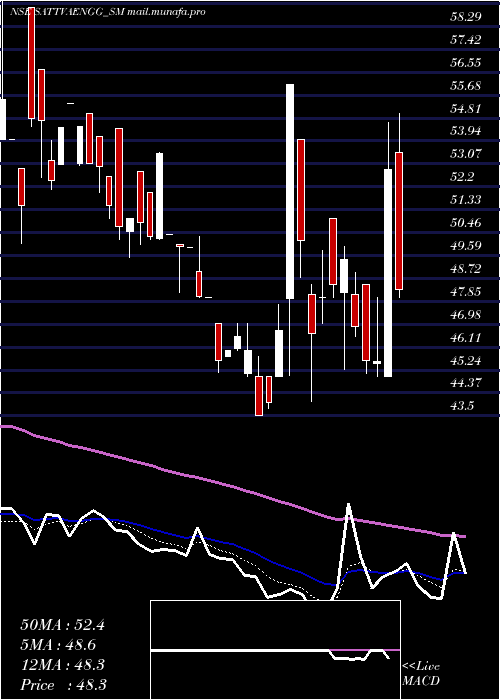Click the 45.24 price axis label
The height and width of the screenshot is (700, 500).
tap(466, 360)
